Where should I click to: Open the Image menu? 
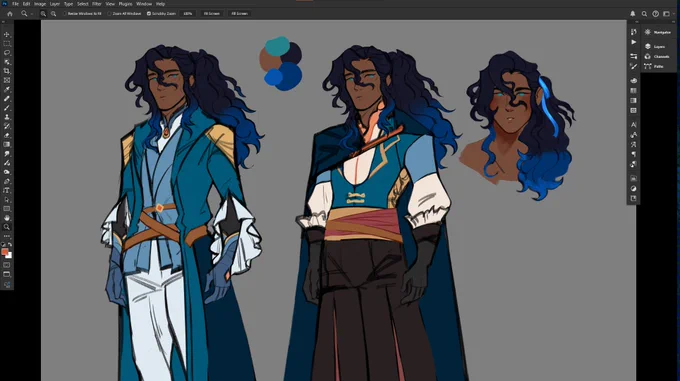[40, 4]
